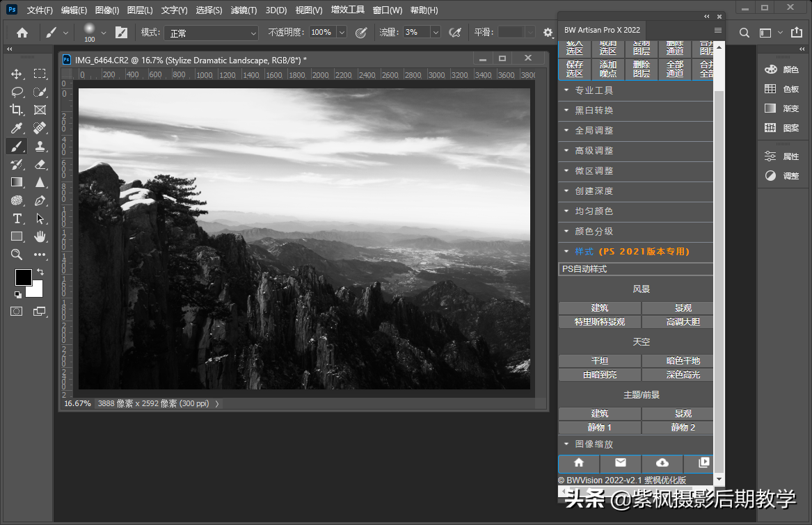This screenshot has width=812, height=525.
Task: Select the Clone Stamp tool
Action: [x=40, y=146]
